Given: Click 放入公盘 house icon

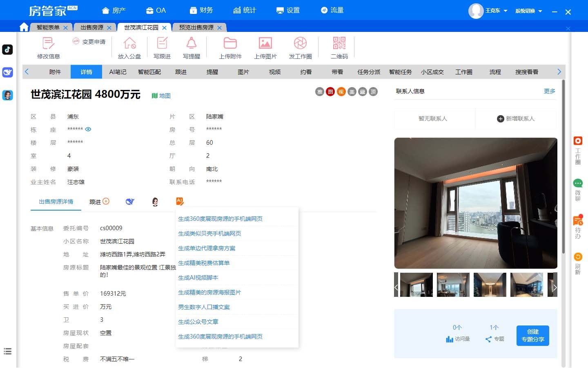Looking at the screenshot, I should [129, 43].
